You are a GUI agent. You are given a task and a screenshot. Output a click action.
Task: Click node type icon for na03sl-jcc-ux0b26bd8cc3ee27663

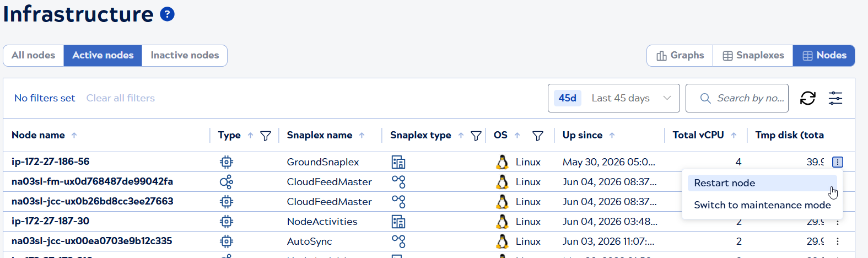click(226, 202)
